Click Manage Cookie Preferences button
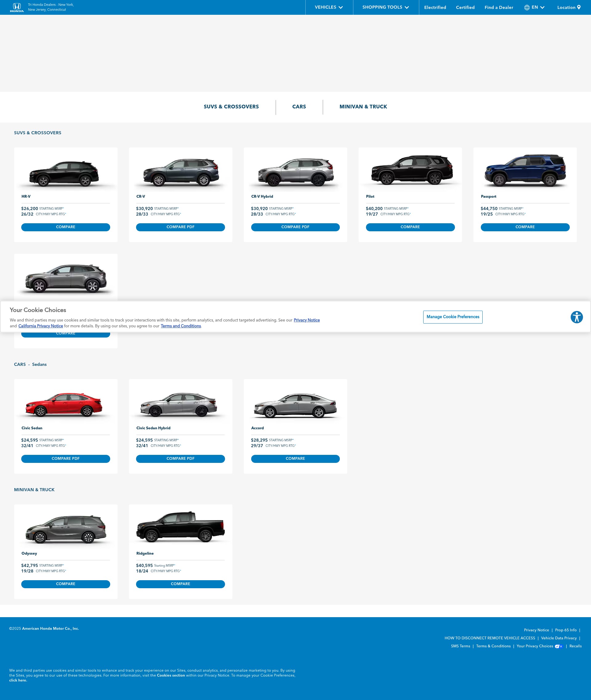 (x=452, y=317)
